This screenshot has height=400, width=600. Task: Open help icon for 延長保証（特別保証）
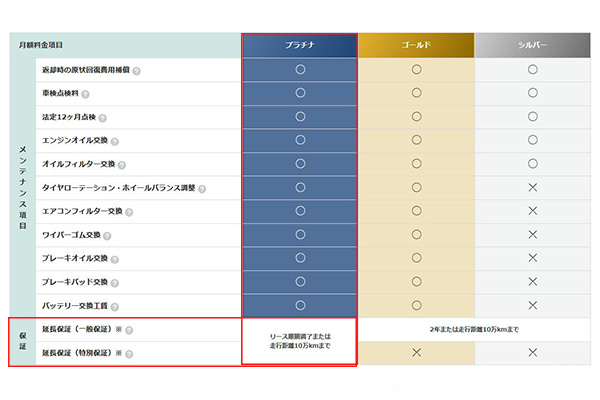point(129,354)
